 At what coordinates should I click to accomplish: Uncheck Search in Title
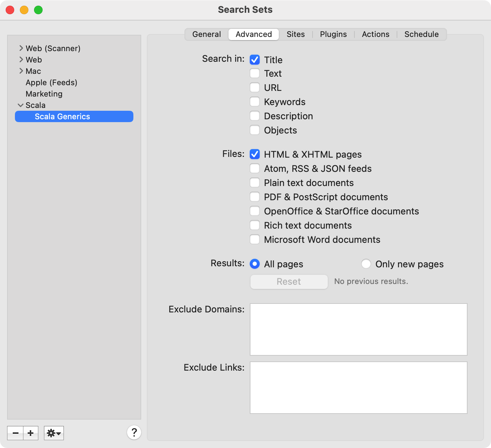click(255, 60)
